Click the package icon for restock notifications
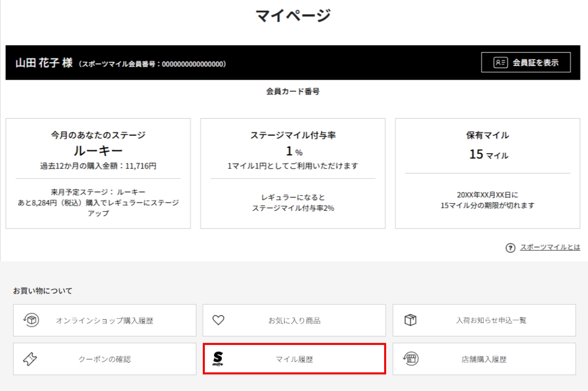 click(410, 320)
